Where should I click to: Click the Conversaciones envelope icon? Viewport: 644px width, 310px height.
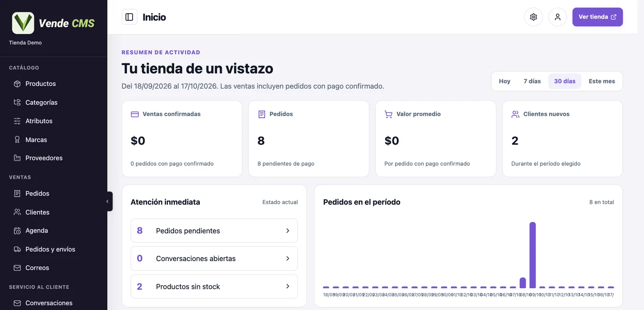(x=17, y=303)
